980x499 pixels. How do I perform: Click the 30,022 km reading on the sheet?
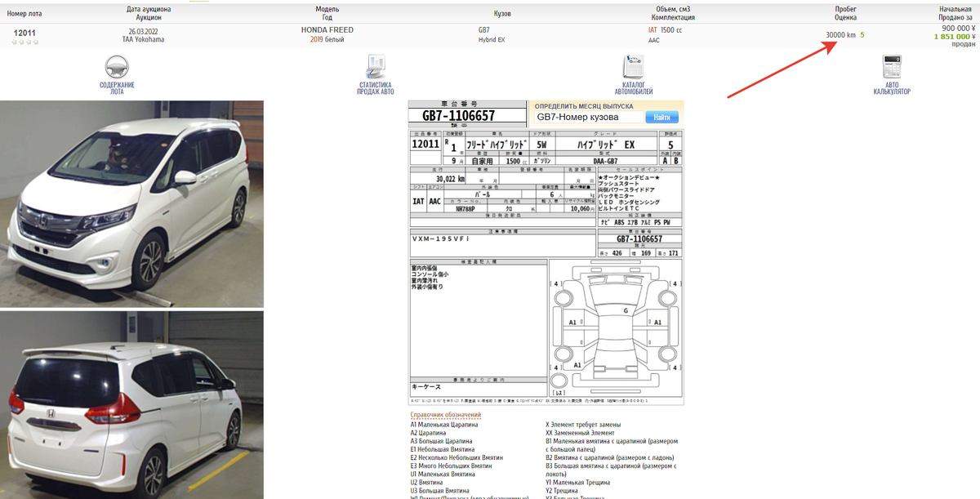450,178
